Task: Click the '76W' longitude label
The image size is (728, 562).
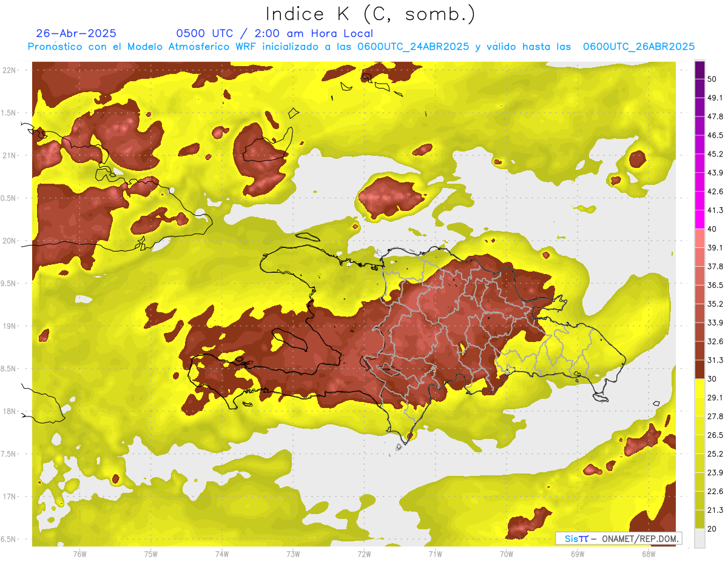Action: [79, 554]
